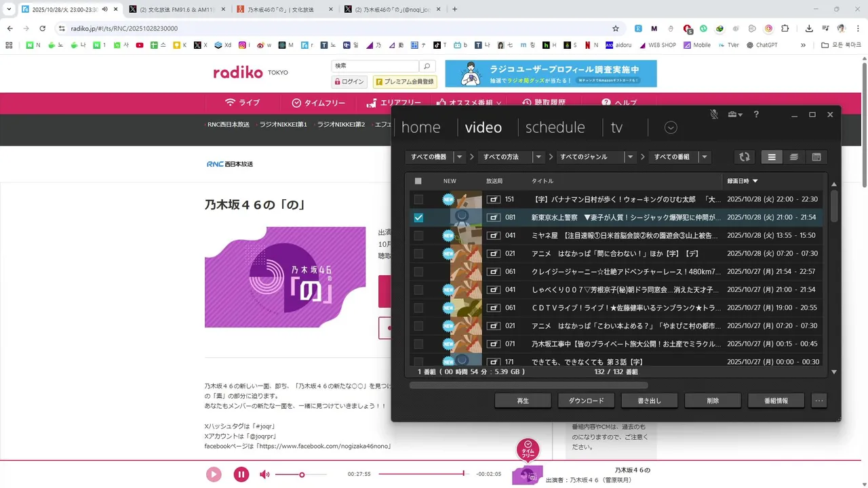Screen dimensions: 868x488
Task: Check the しゃべくり007 row checkbox
Action: coord(418,289)
